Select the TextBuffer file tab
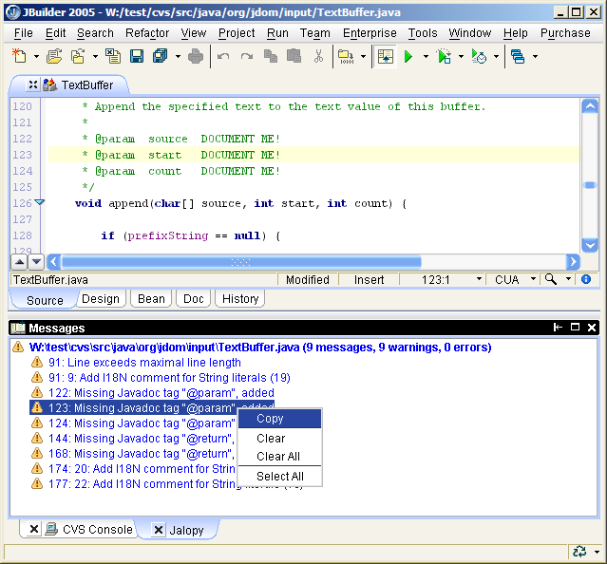Screen dimensions: 607x564 tap(87, 85)
